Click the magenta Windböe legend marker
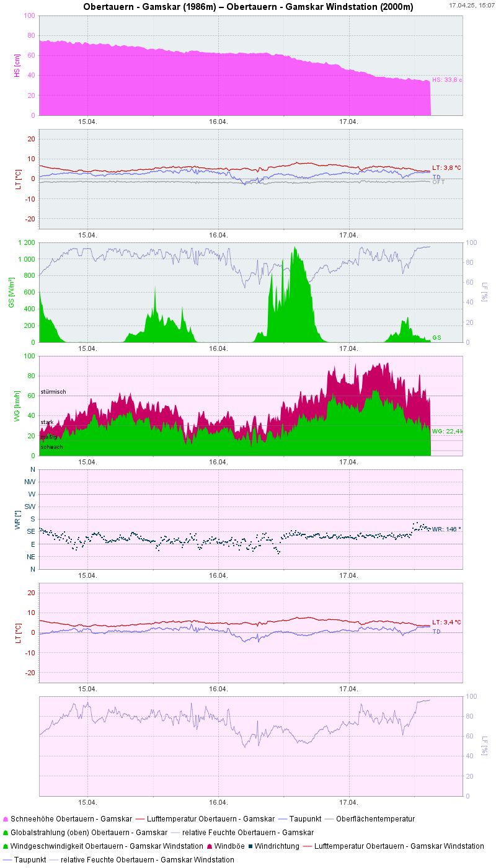 [x=210, y=846]
